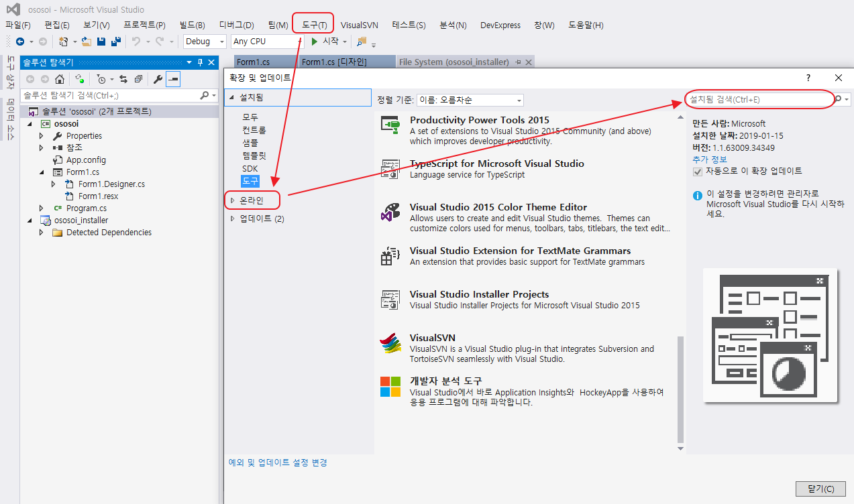Viewport: 854px width, 504px height.
Task: Open the sort-by dropdown
Action: click(x=470, y=100)
